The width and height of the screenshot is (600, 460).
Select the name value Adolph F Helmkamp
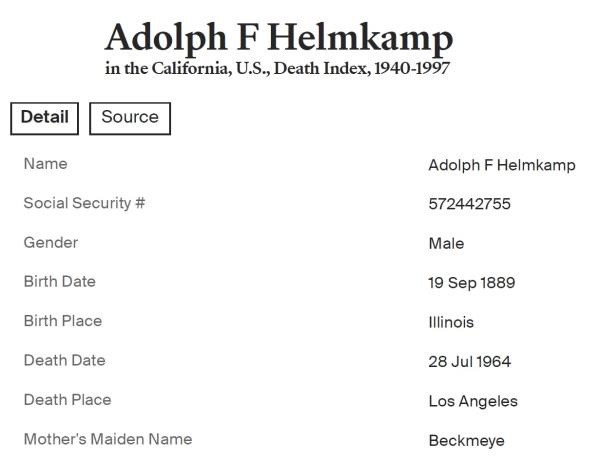[x=501, y=165]
